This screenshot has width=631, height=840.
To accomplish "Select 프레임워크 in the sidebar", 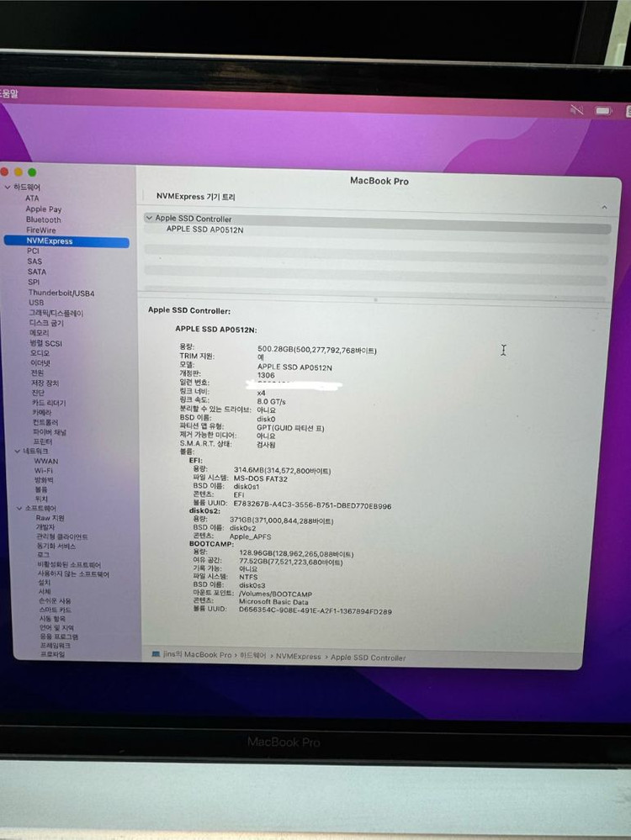I will (56, 646).
